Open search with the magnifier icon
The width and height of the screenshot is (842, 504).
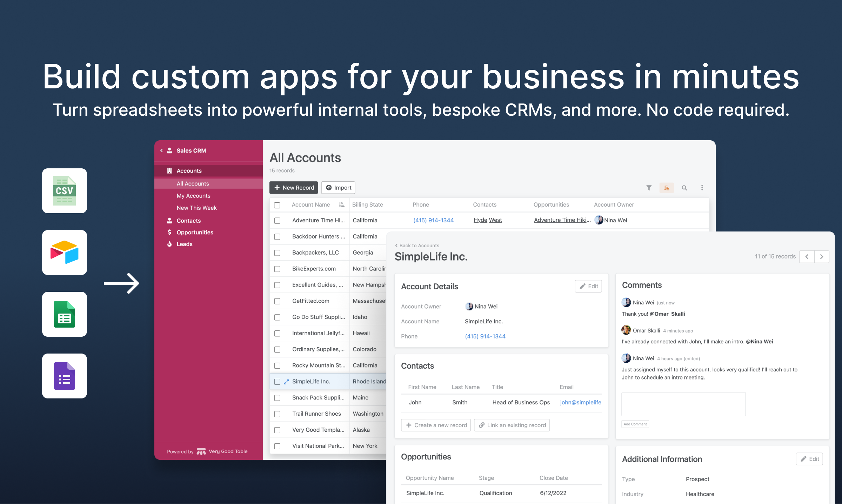(684, 188)
